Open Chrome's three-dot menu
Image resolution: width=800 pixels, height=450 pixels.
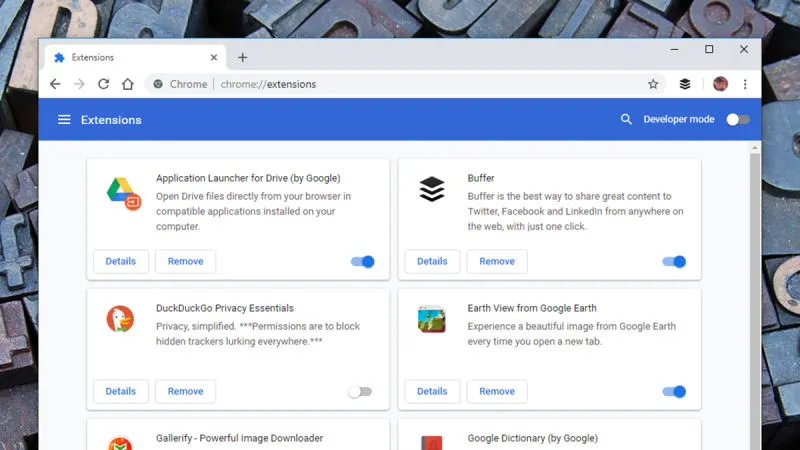745,84
